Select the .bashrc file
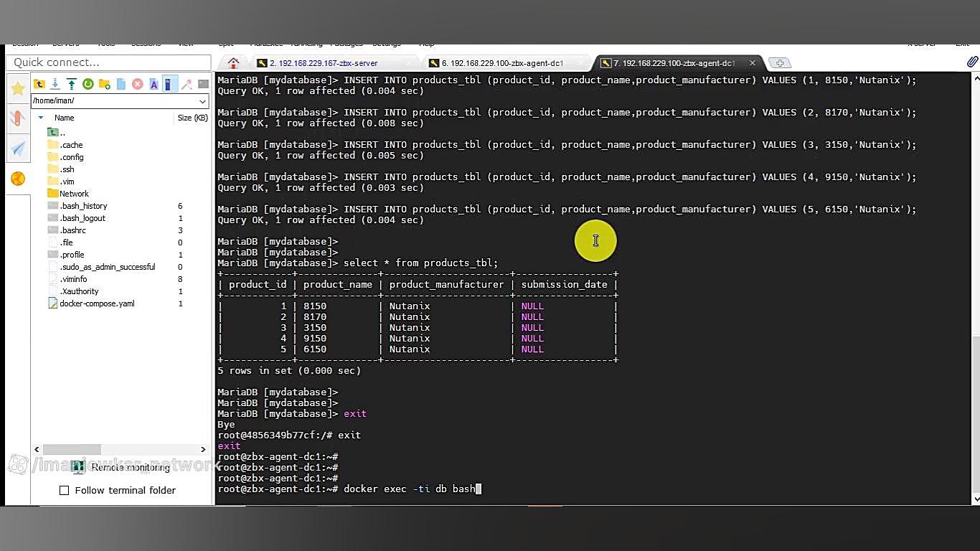This screenshot has width=980, height=551. [67, 230]
